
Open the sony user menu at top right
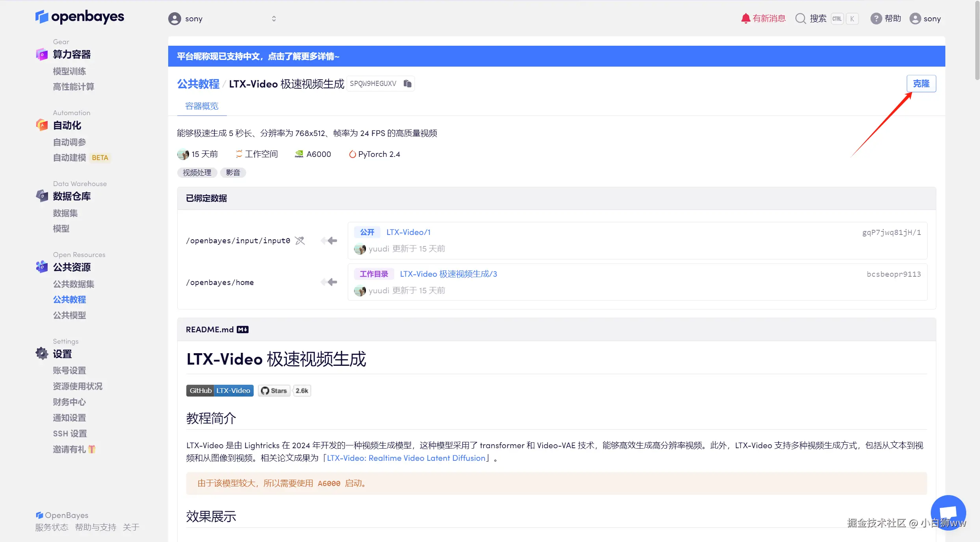(925, 19)
